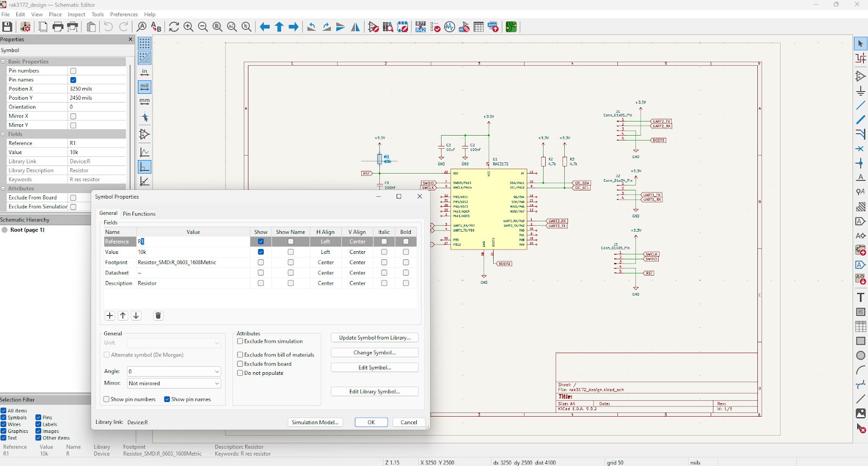Open the Inspect menu
Screen dimensions: 868x466
point(76,15)
